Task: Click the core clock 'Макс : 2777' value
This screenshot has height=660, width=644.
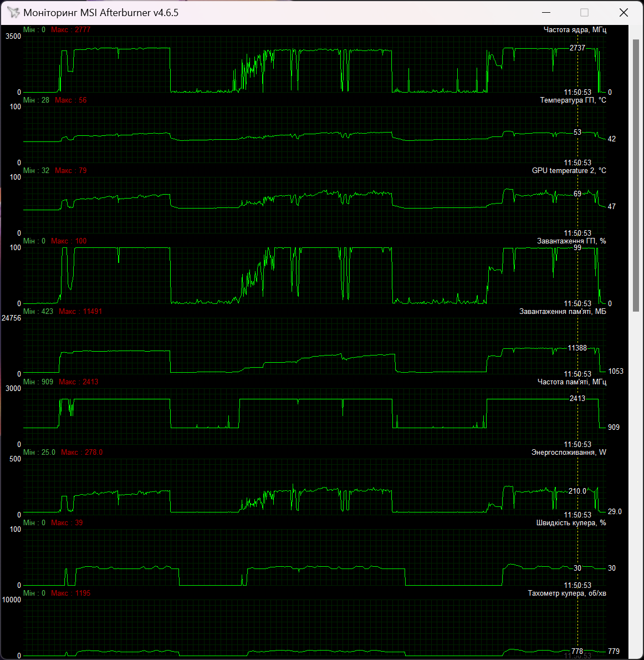Action: click(71, 29)
